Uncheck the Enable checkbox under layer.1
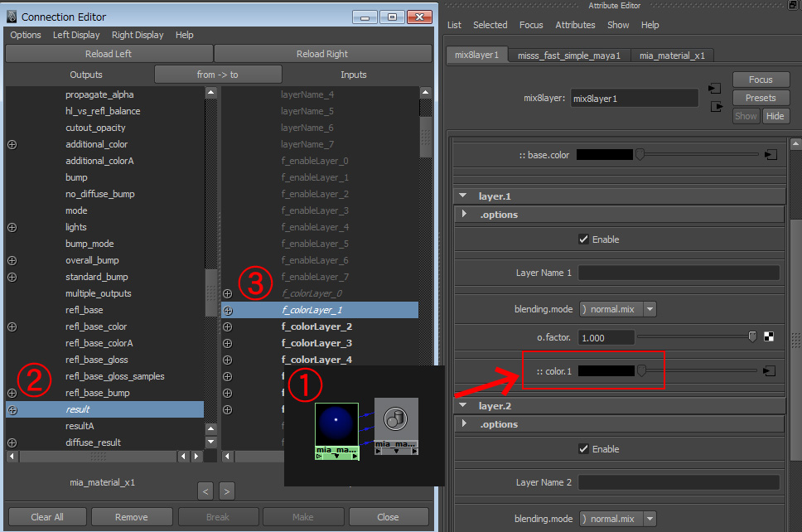The image size is (802, 532). pos(583,239)
